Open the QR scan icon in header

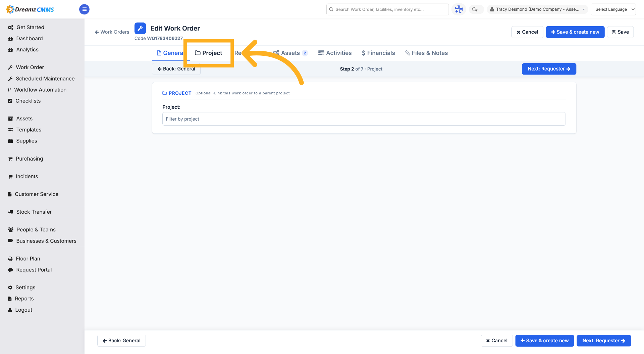click(x=459, y=9)
